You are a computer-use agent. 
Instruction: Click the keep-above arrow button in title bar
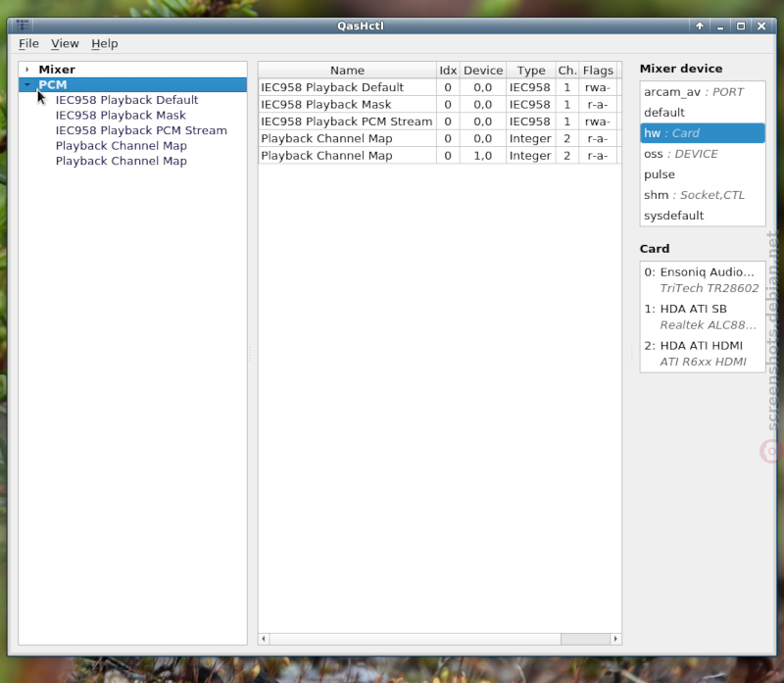(x=700, y=26)
